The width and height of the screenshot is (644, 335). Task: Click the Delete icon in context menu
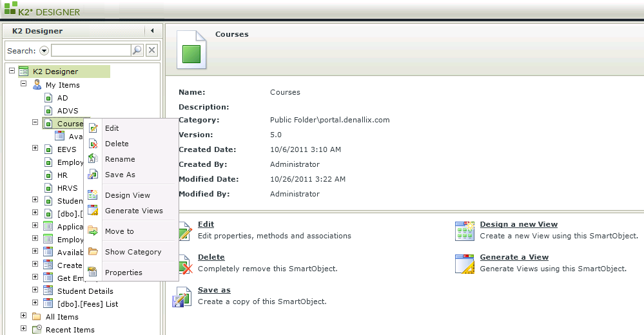click(93, 144)
